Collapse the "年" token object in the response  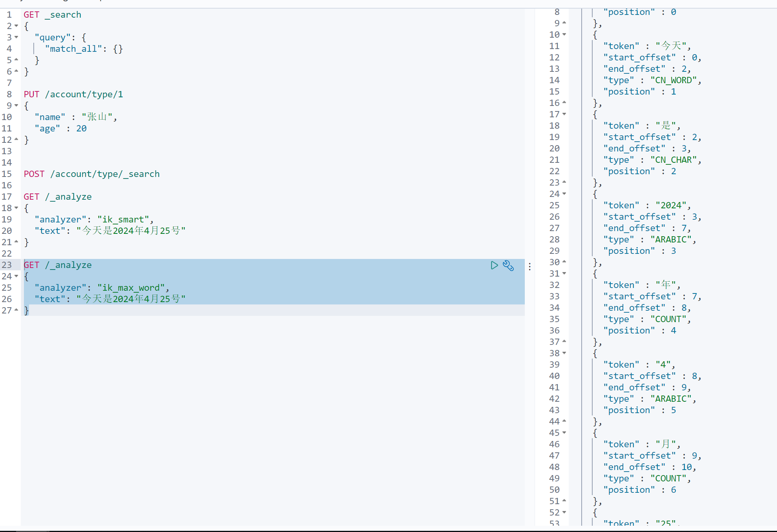[x=564, y=273]
